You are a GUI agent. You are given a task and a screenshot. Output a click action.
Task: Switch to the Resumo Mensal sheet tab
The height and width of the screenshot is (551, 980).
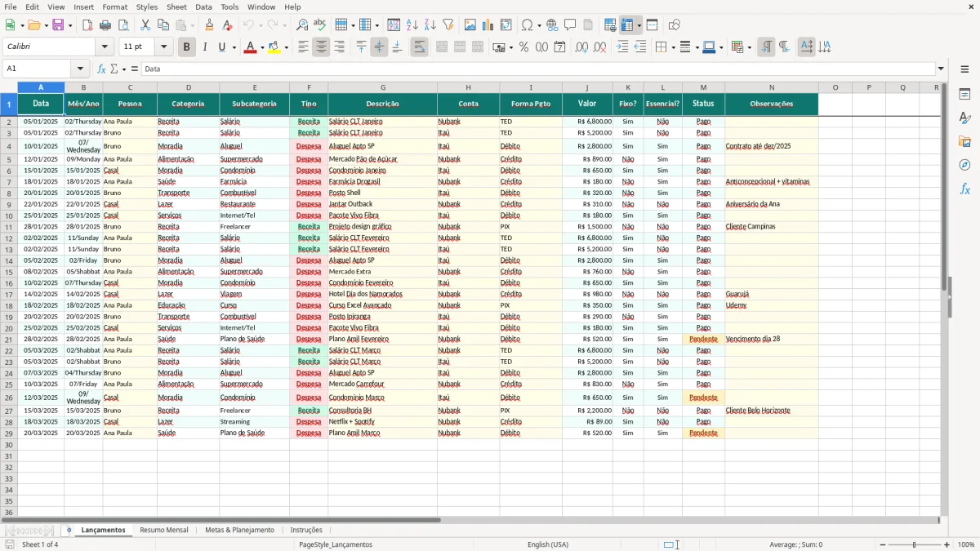pos(164,531)
